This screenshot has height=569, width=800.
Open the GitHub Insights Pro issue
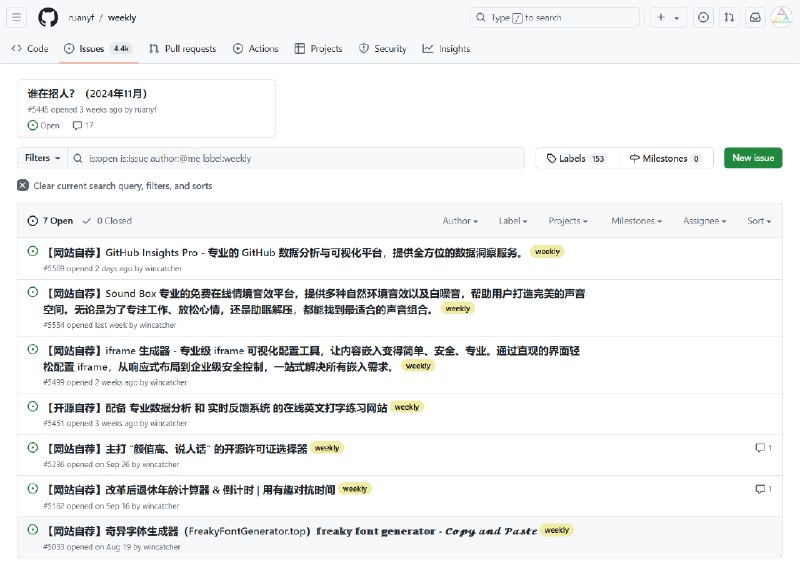click(x=284, y=253)
